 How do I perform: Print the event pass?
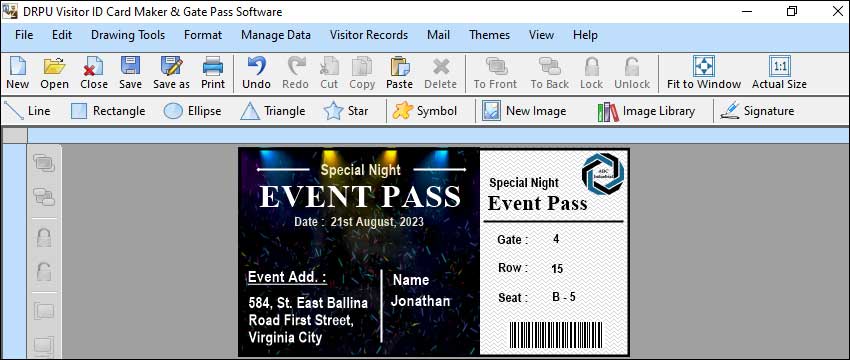point(213,73)
